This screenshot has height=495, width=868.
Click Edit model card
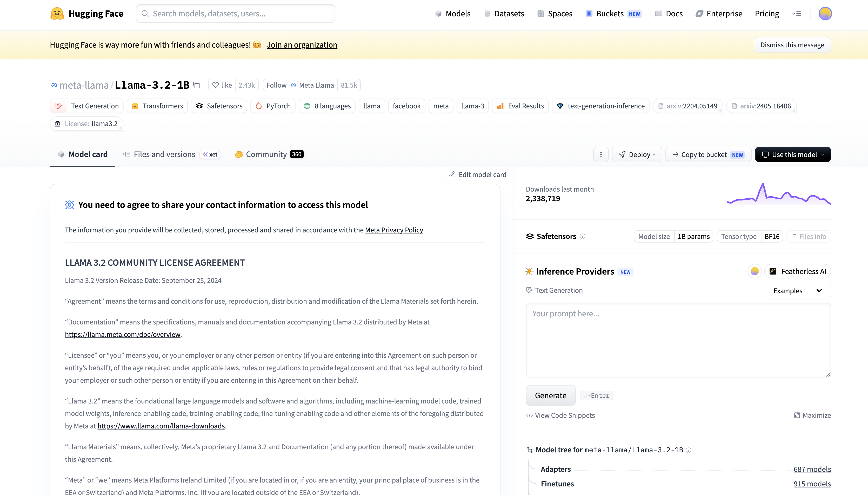pyautogui.click(x=477, y=174)
